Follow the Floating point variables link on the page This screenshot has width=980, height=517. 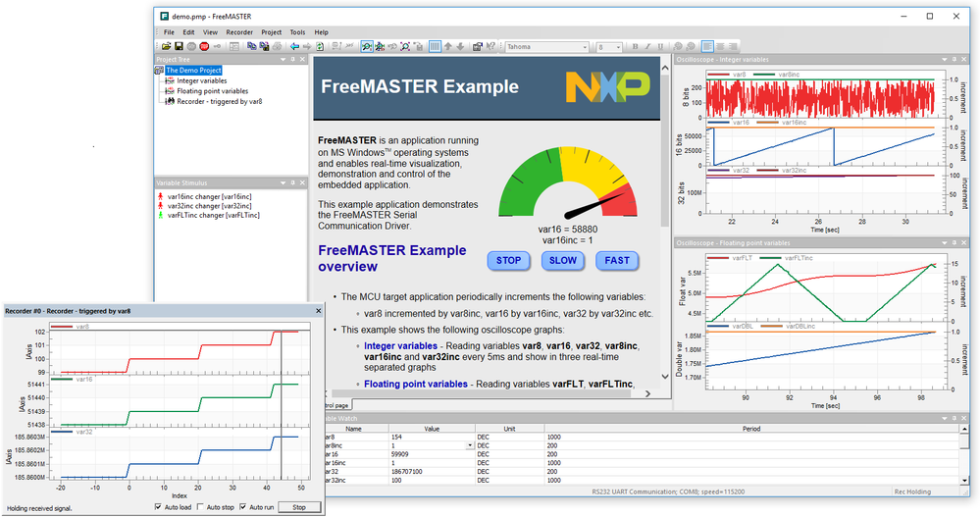coord(416,384)
